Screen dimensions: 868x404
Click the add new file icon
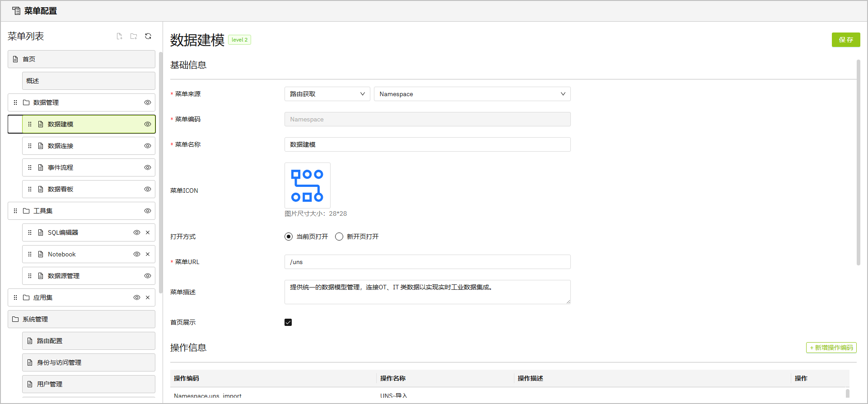pos(119,36)
